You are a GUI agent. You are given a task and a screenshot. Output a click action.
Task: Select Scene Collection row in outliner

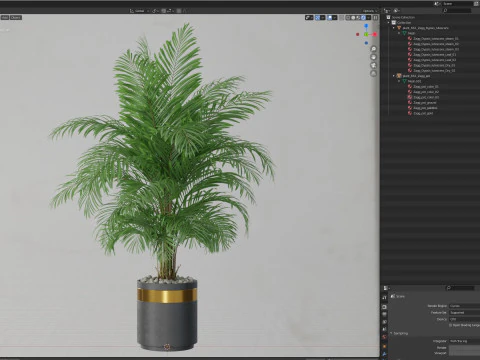[403, 17]
